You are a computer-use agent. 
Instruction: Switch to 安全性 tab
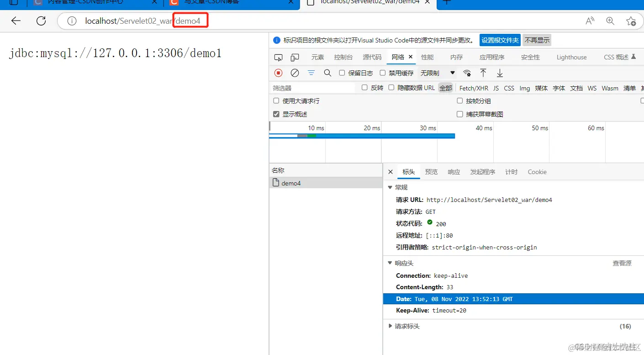coord(530,57)
